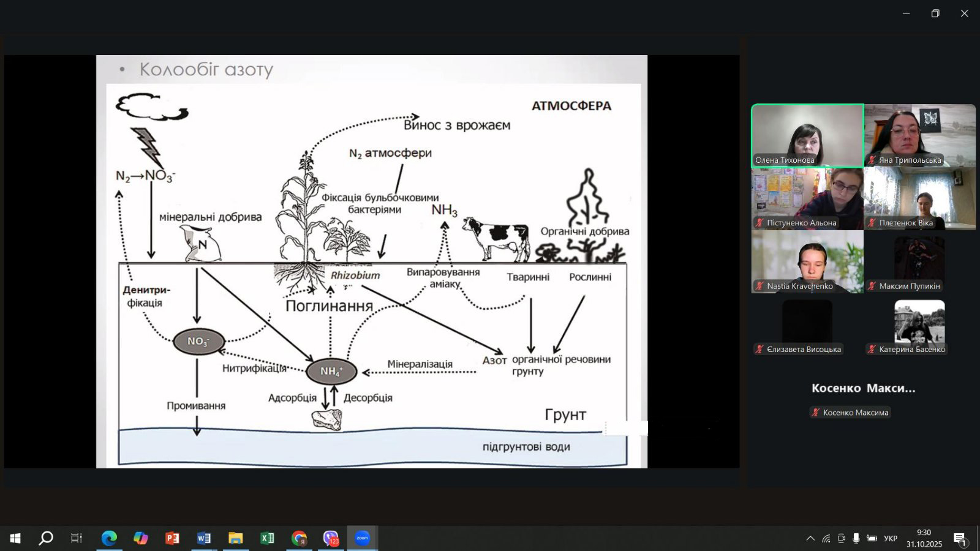Click the microphone icon in system tray
The image size is (980, 551).
pos(856,538)
